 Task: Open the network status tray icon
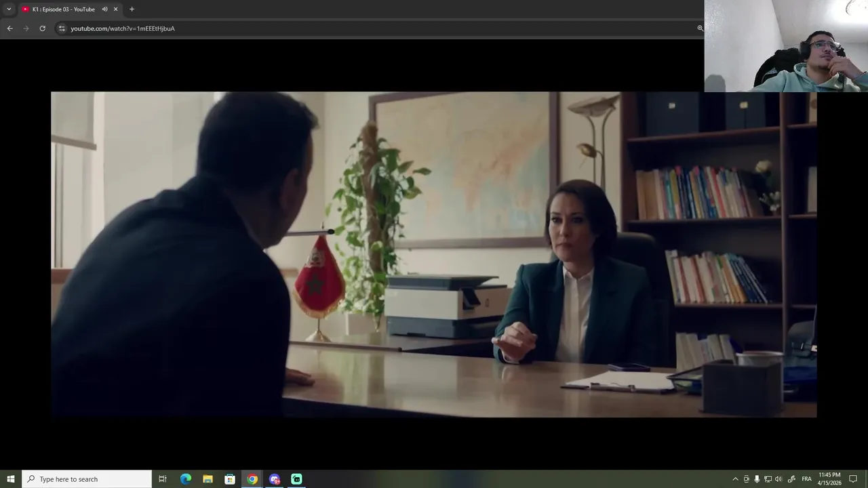pyautogui.click(x=768, y=479)
